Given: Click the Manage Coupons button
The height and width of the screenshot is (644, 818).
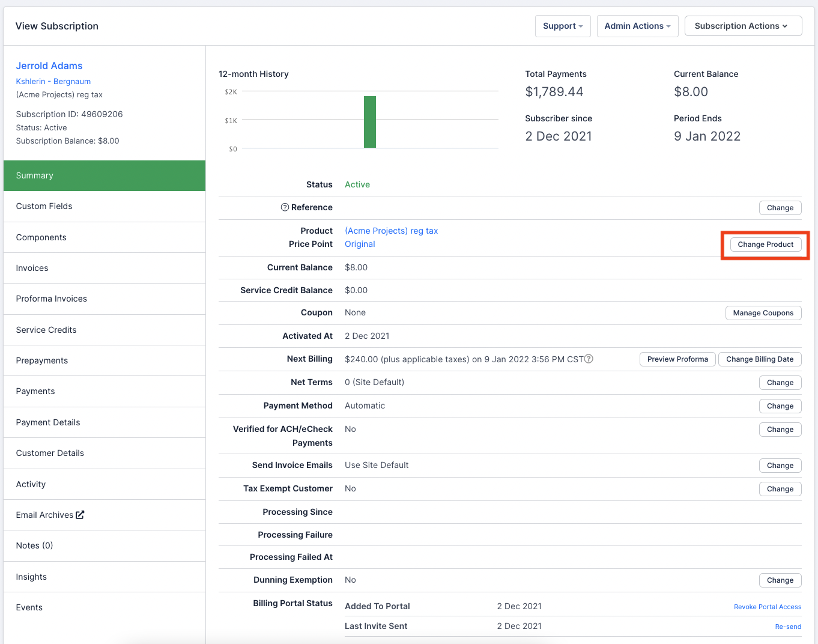Looking at the screenshot, I should tap(763, 313).
